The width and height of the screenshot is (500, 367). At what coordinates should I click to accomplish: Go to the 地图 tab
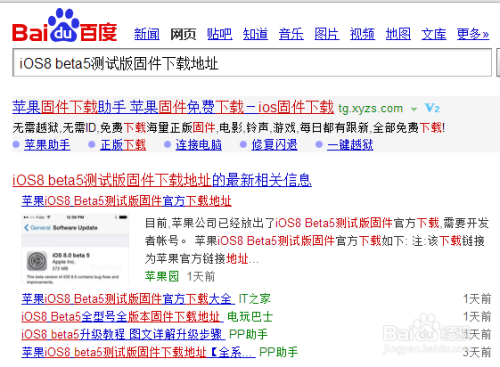(398, 34)
